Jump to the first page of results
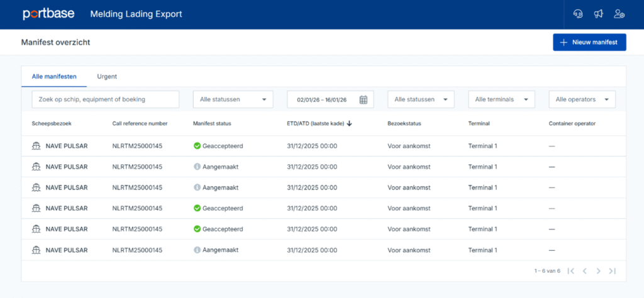The height and width of the screenshot is (298, 644). pos(570,271)
